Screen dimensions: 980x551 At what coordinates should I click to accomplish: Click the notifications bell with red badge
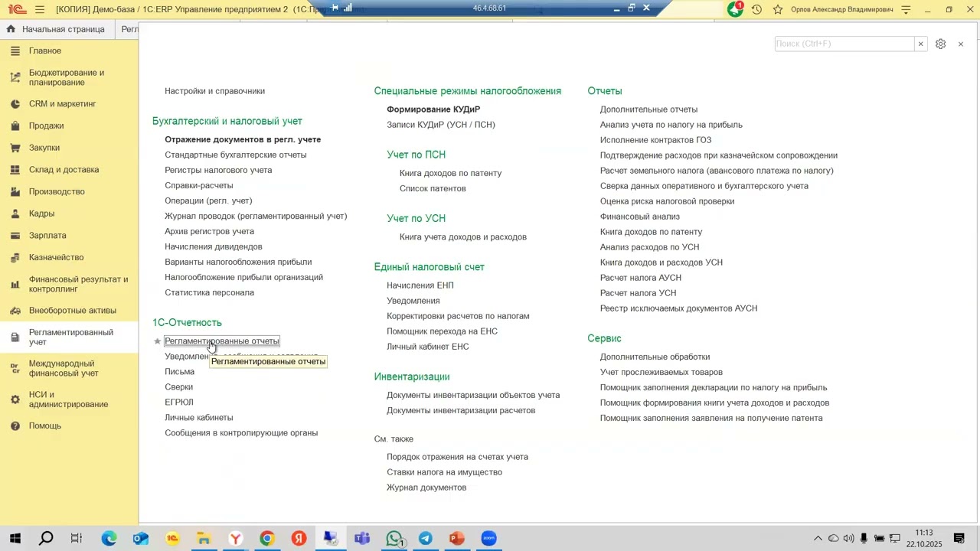click(x=735, y=9)
